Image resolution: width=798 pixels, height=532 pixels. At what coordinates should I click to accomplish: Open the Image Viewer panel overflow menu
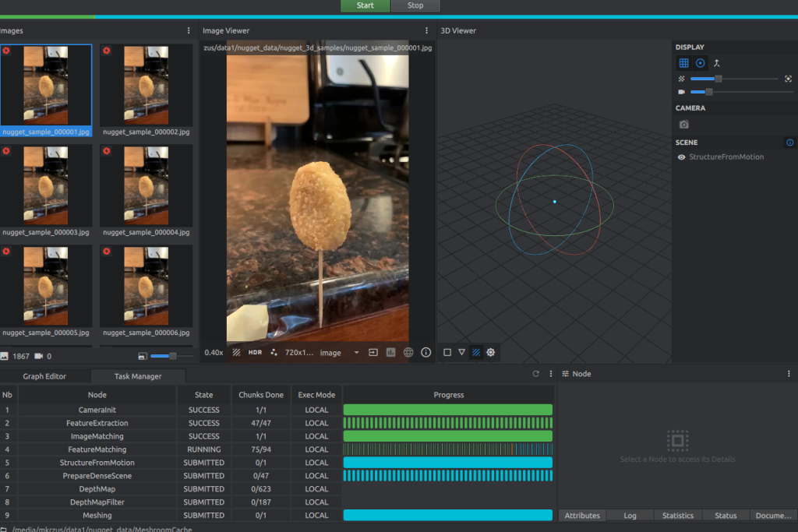tap(426, 30)
